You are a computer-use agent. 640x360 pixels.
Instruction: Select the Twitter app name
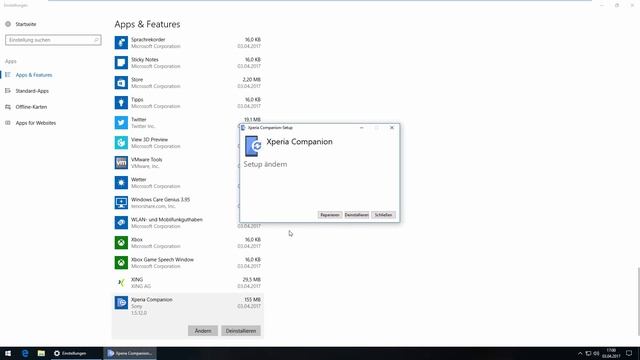tap(138, 120)
